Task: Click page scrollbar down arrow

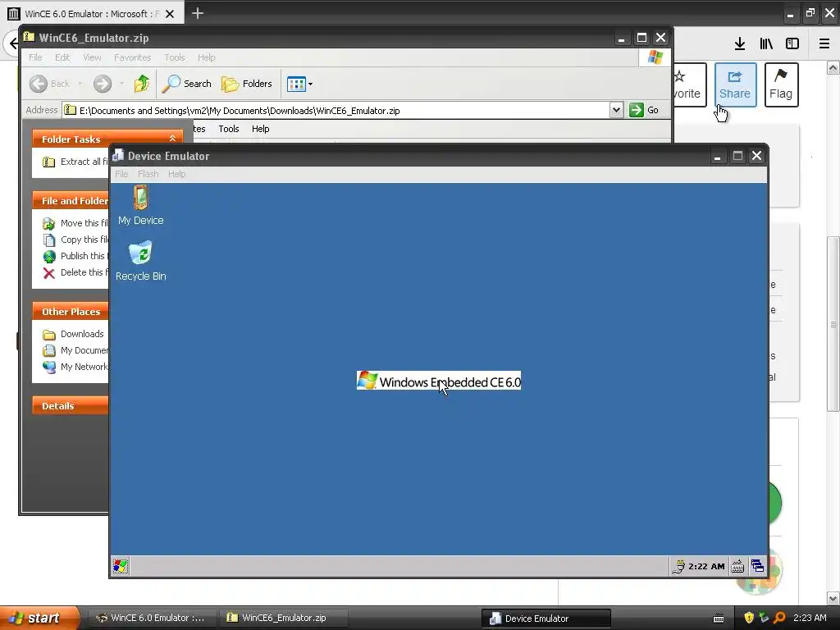Action: pyautogui.click(x=833, y=598)
